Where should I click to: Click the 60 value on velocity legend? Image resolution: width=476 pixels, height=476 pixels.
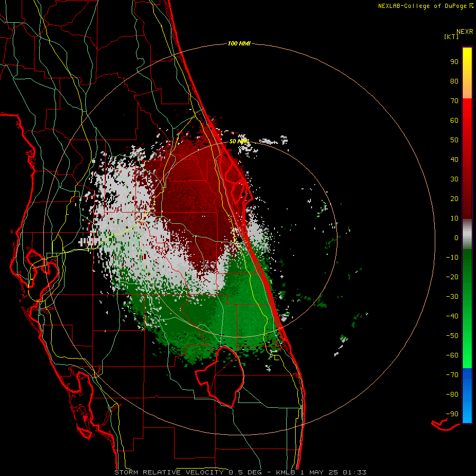[454, 120]
